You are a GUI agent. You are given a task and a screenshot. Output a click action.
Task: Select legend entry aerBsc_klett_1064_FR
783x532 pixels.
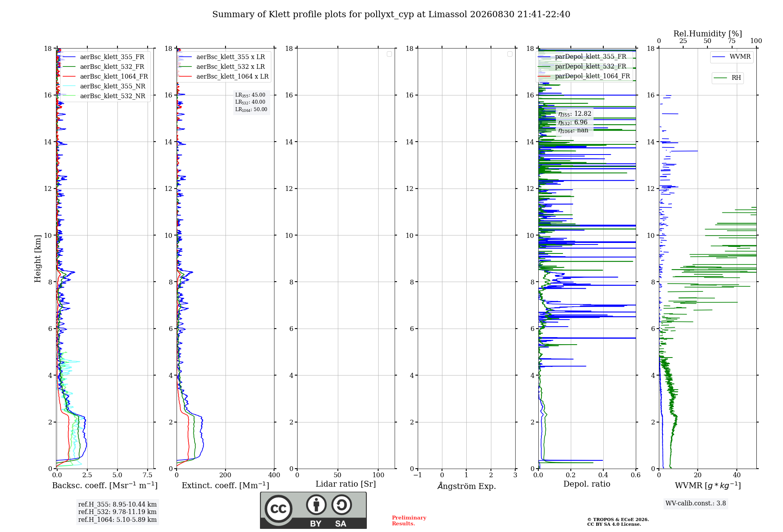[x=105, y=77]
